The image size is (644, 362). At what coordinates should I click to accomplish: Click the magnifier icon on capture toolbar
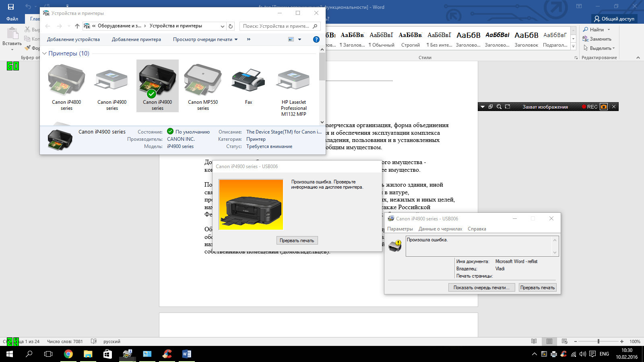click(499, 107)
